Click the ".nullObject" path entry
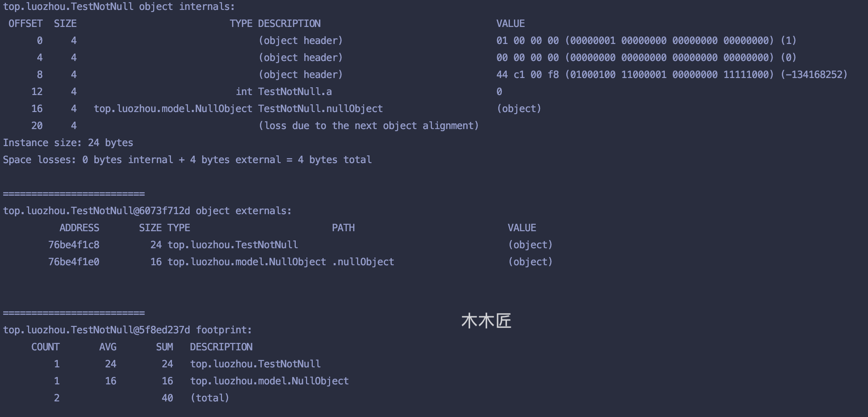The width and height of the screenshot is (868, 417). 363,262
